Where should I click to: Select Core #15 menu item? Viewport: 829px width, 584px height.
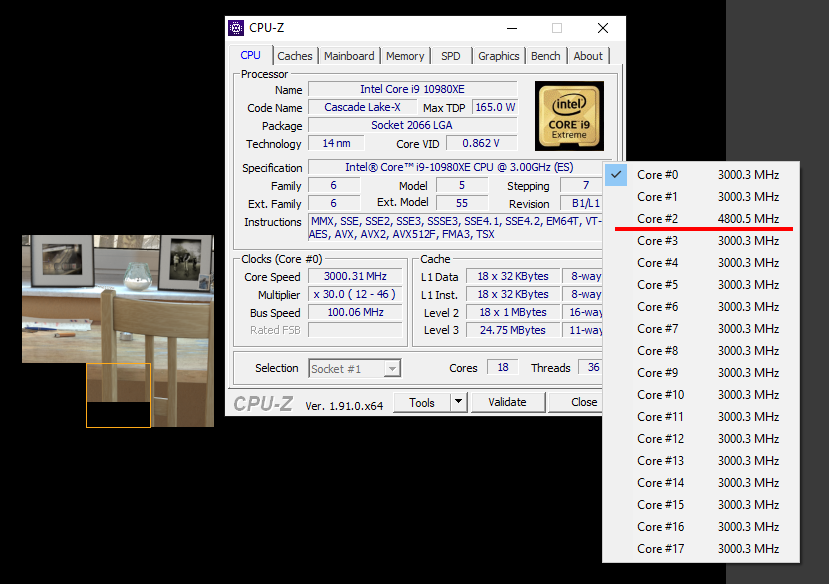click(x=701, y=505)
